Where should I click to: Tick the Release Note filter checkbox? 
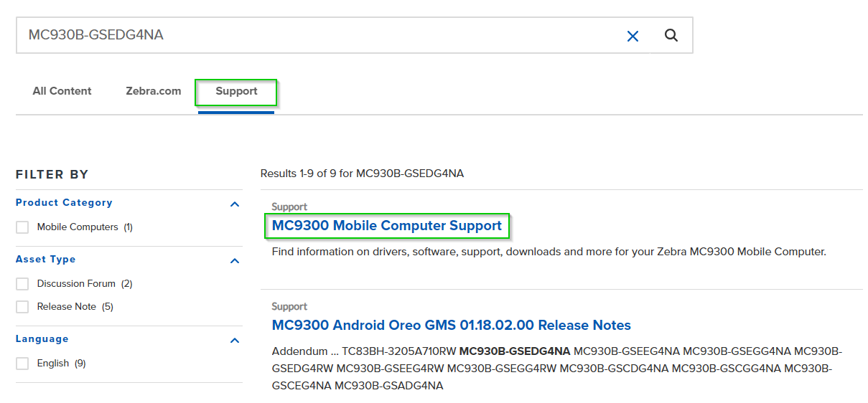coord(22,307)
